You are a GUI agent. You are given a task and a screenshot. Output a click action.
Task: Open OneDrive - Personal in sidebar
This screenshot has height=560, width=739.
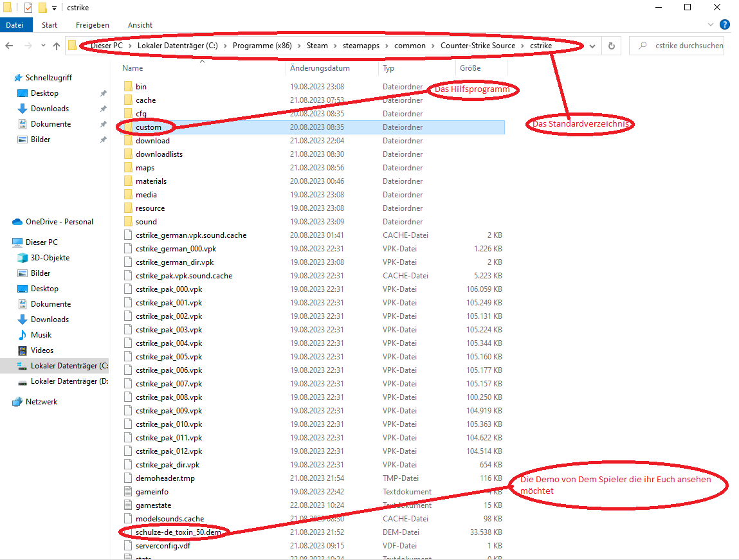59,222
